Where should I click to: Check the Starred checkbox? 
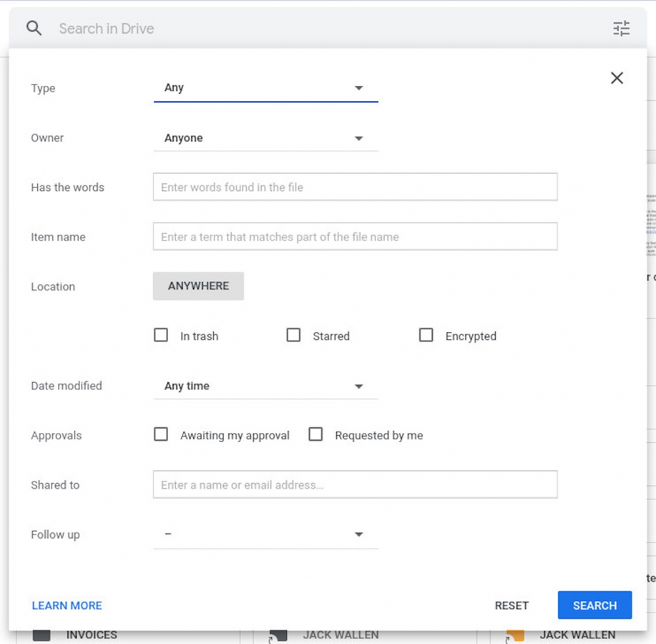(293, 335)
